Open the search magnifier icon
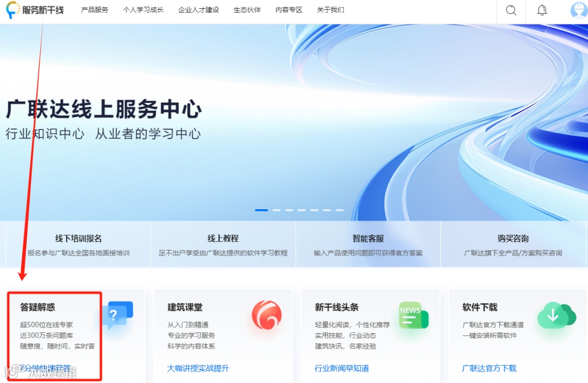The image size is (588, 383). pyautogui.click(x=511, y=10)
